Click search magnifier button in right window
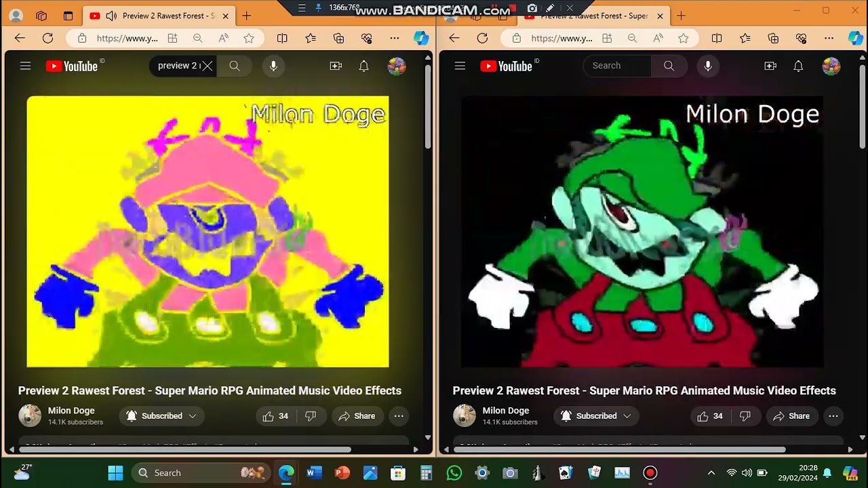The height and width of the screenshot is (488, 868). [669, 66]
